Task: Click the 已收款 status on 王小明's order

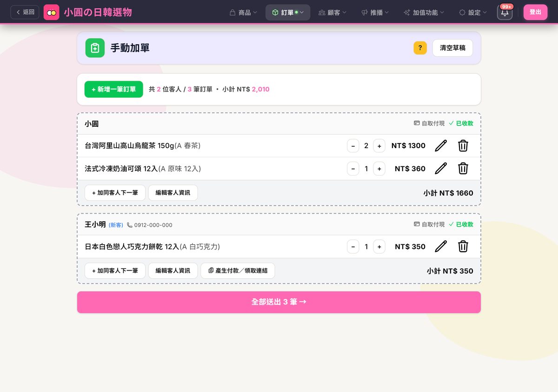Action: 461,224
